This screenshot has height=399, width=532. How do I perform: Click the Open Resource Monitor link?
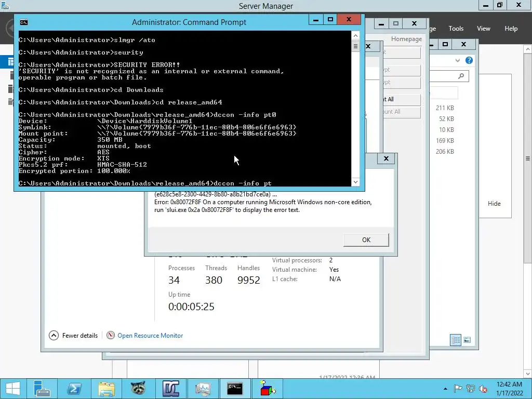150,336
